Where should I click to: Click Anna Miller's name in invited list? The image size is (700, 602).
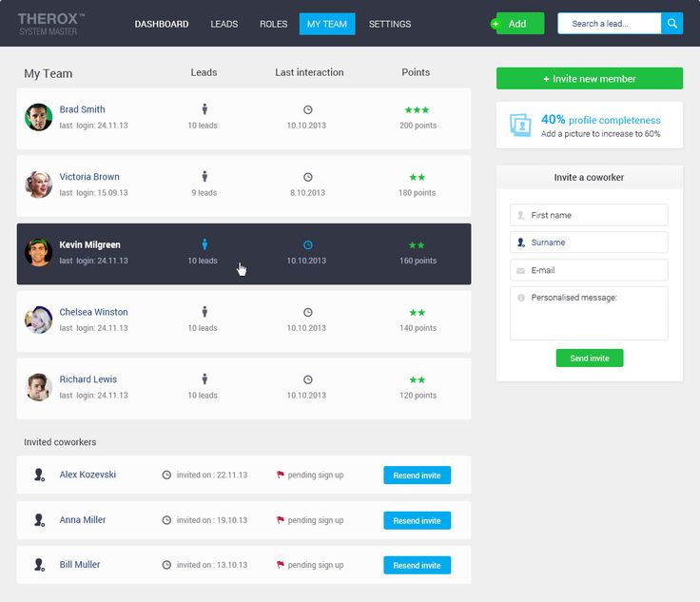(x=83, y=519)
